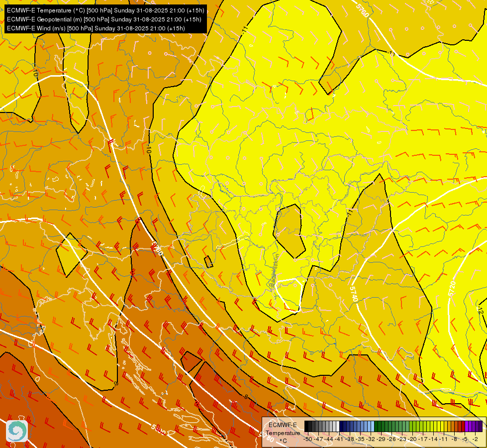The height and width of the screenshot is (448, 487).
Task: Click the legend tick label '-50'
Action: click(308, 439)
